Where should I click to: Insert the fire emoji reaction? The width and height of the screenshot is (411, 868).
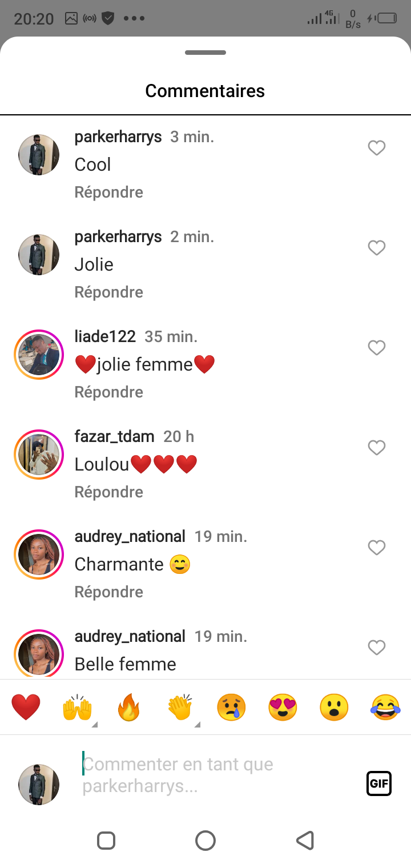coord(128,708)
